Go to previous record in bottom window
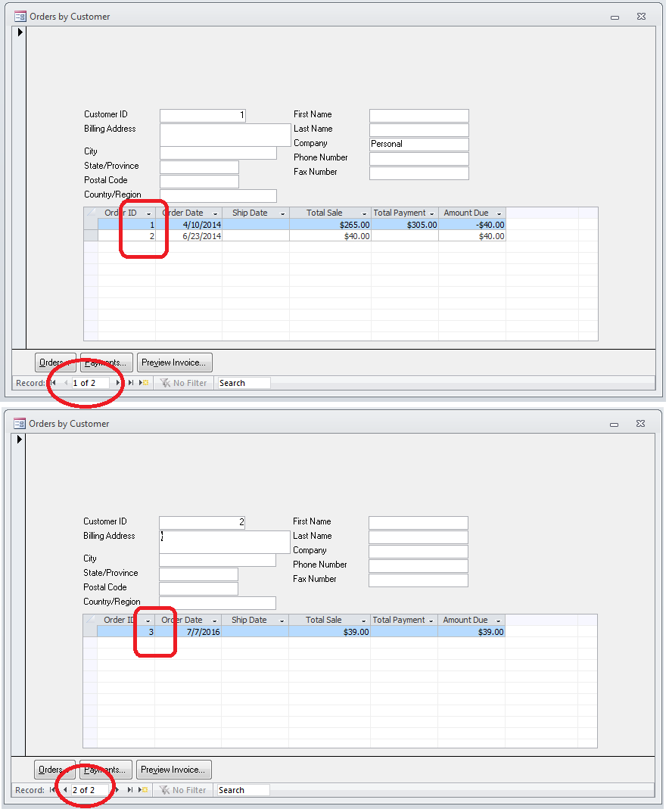This screenshot has width=669, height=812. tap(65, 790)
